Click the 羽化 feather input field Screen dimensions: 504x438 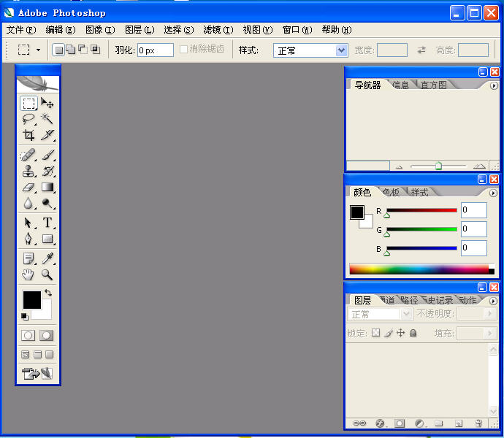(155, 50)
